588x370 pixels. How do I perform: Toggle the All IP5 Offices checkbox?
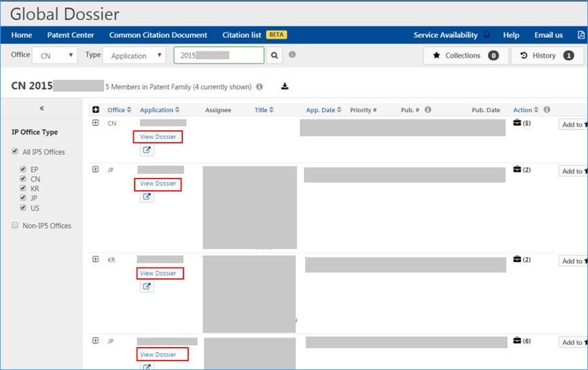click(16, 151)
